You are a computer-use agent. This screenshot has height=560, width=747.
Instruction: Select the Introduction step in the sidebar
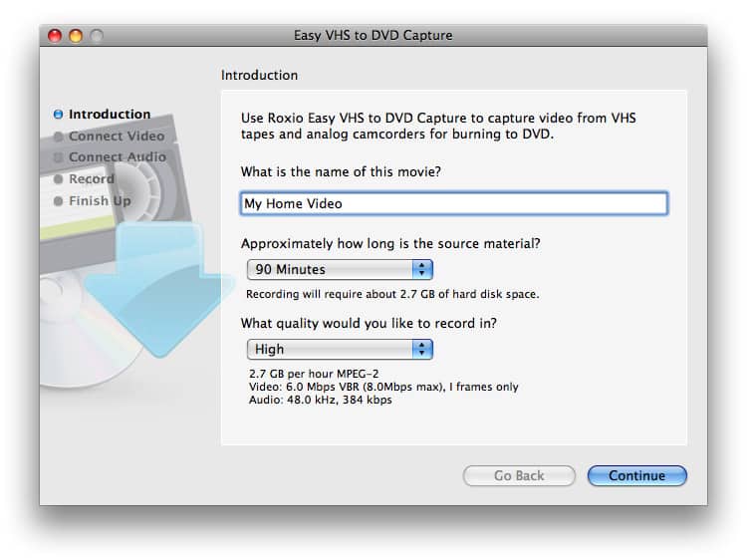tap(110, 115)
